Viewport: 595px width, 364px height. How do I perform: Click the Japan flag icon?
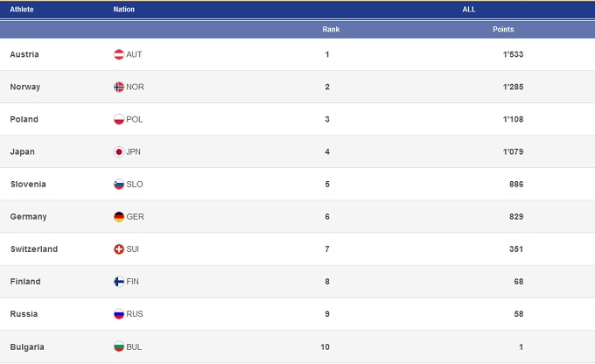point(119,151)
